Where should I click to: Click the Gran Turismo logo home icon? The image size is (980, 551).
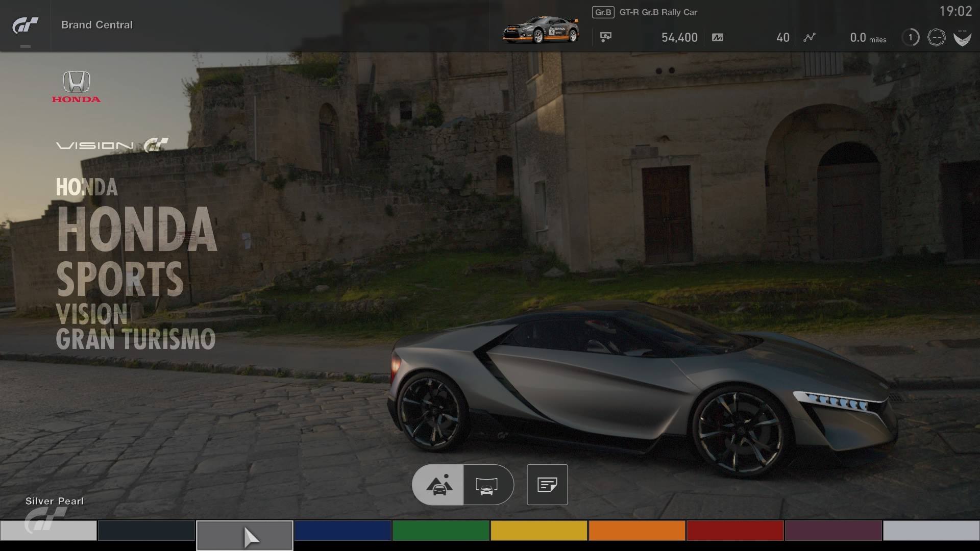[25, 25]
